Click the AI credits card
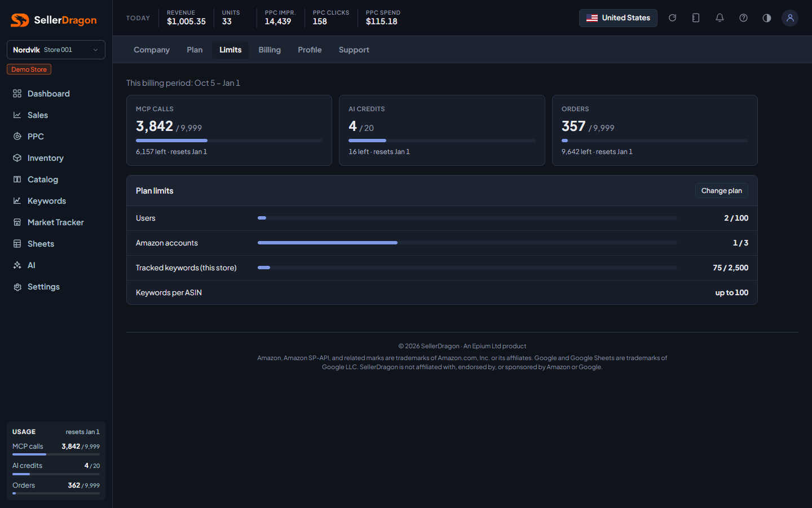 tap(442, 130)
